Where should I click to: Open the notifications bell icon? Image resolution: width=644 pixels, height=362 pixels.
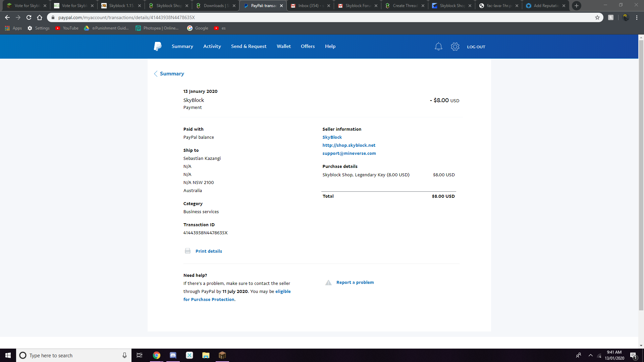(x=438, y=47)
